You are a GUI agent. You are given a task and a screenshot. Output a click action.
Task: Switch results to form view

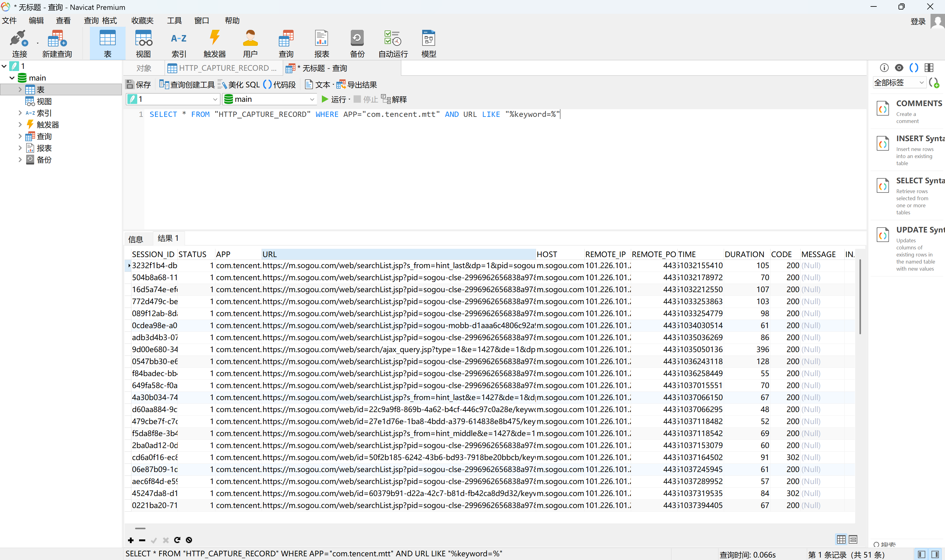coord(853,540)
